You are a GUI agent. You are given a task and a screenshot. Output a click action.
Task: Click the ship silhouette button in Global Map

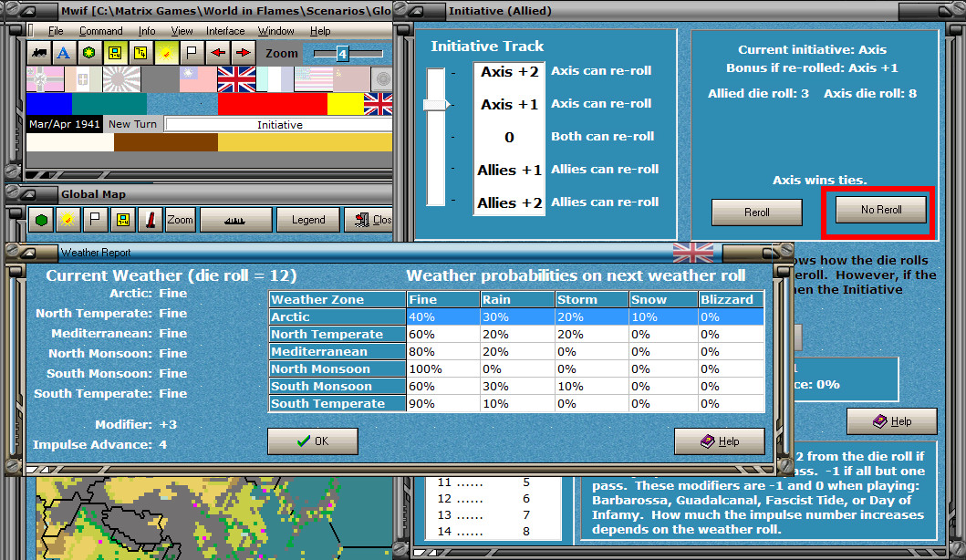point(235,220)
